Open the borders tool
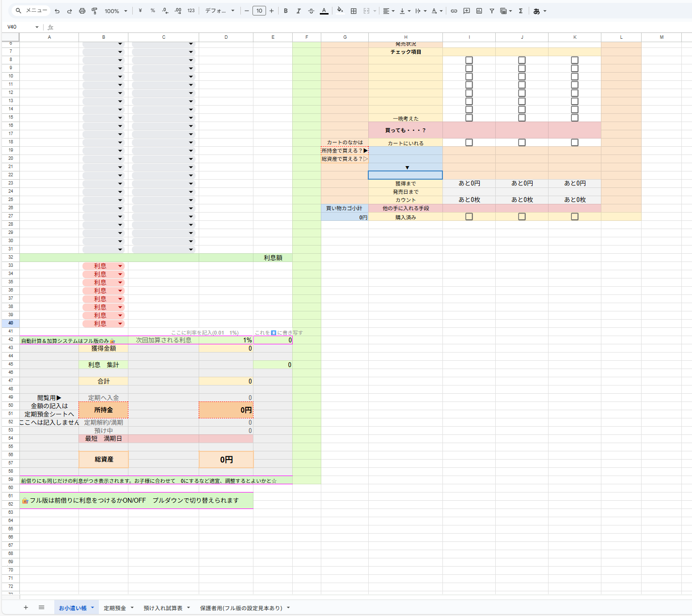This screenshot has width=692, height=616. point(354,11)
